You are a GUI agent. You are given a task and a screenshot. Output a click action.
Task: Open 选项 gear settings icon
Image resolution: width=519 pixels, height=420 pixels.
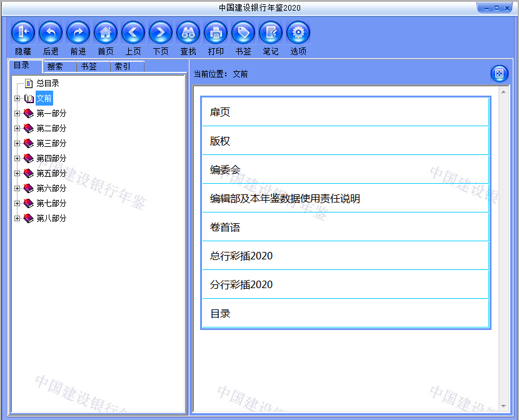298,32
